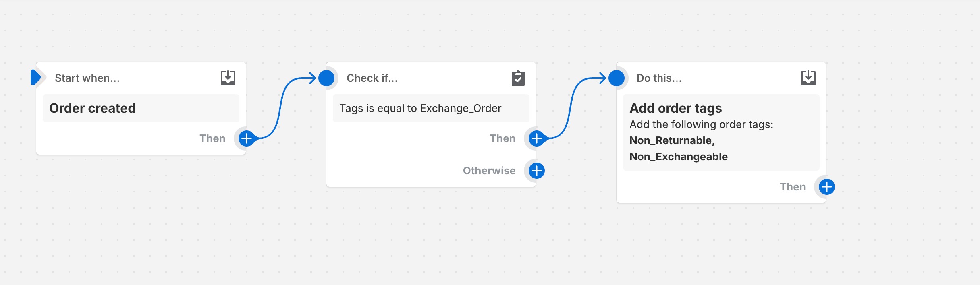The height and width of the screenshot is (285, 980).
Task: Edit the Tags is equal to Exchange_Order condition
Action: [431, 108]
